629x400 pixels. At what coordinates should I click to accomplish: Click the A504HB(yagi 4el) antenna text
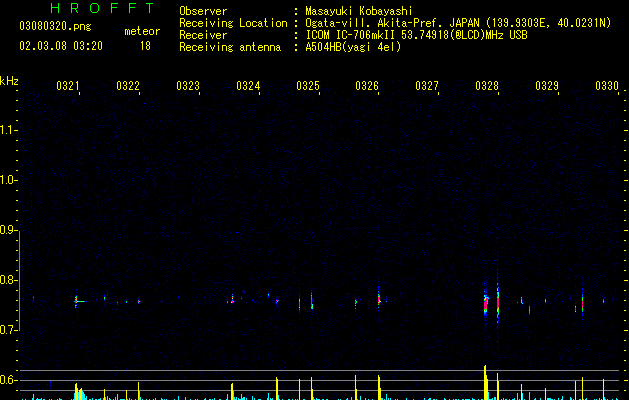(353, 47)
